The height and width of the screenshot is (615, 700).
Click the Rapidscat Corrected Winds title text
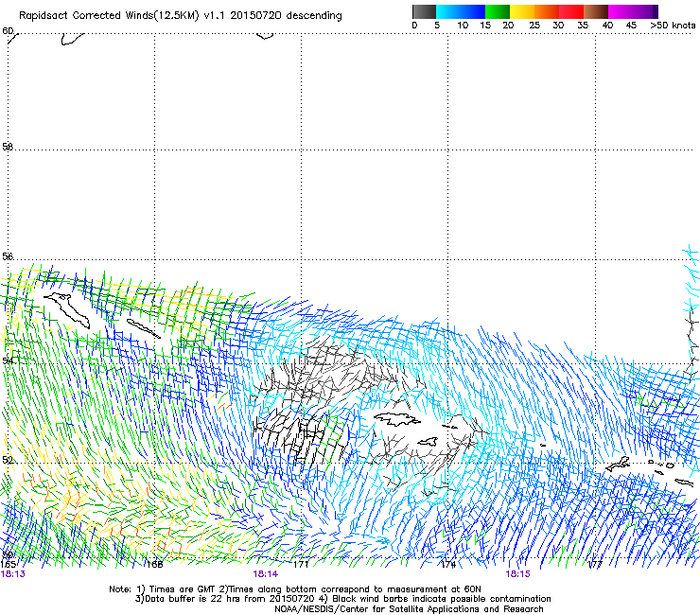point(181,15)
